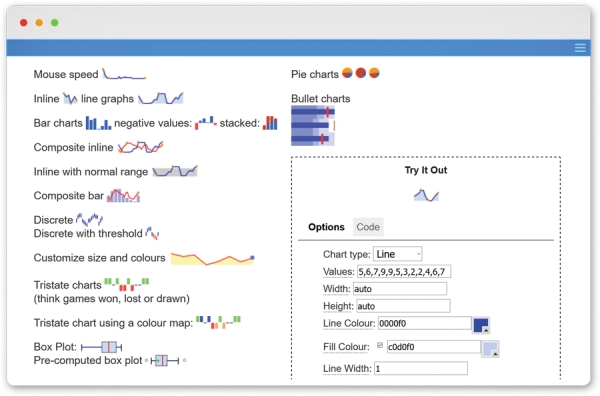
Task: Click the second Pie chart
Action: 361,73
